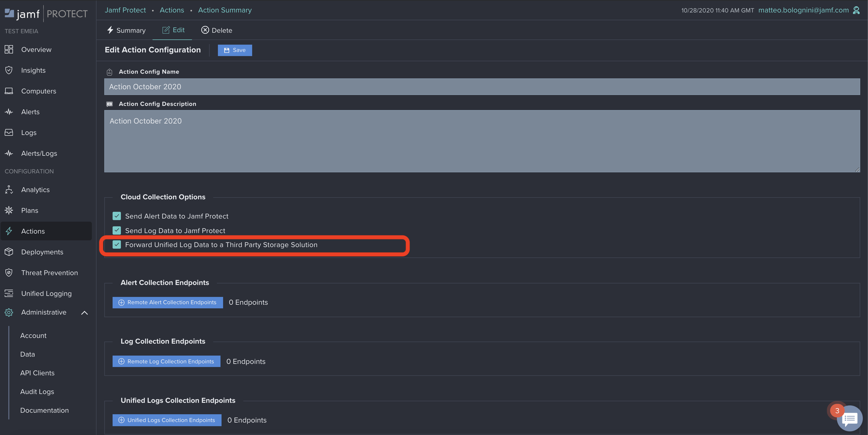Image resolution: width=868 pixels, height=435 pixels.
Task: Click the Insights shield icon
Action: (x=9, y=70)
